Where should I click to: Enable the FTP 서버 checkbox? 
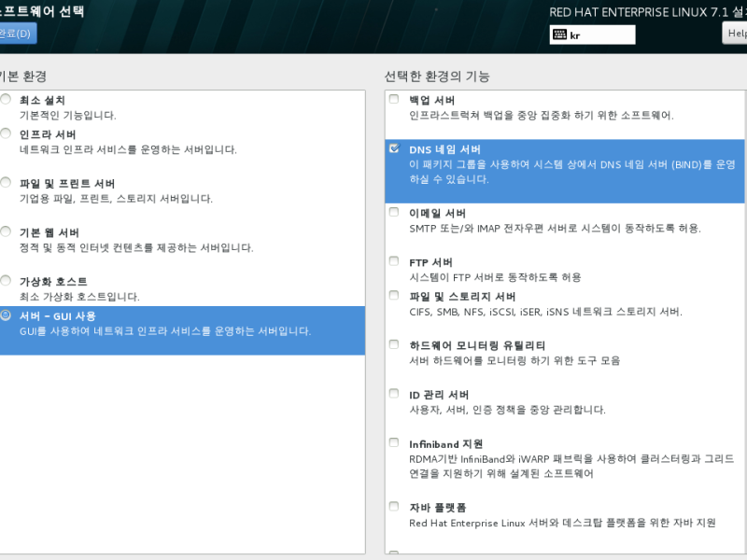394,261
